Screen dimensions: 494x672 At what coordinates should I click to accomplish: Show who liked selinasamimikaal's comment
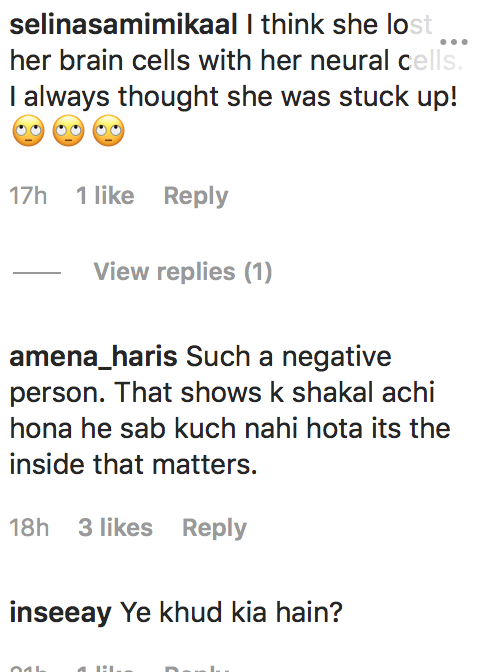pos(105,196)
